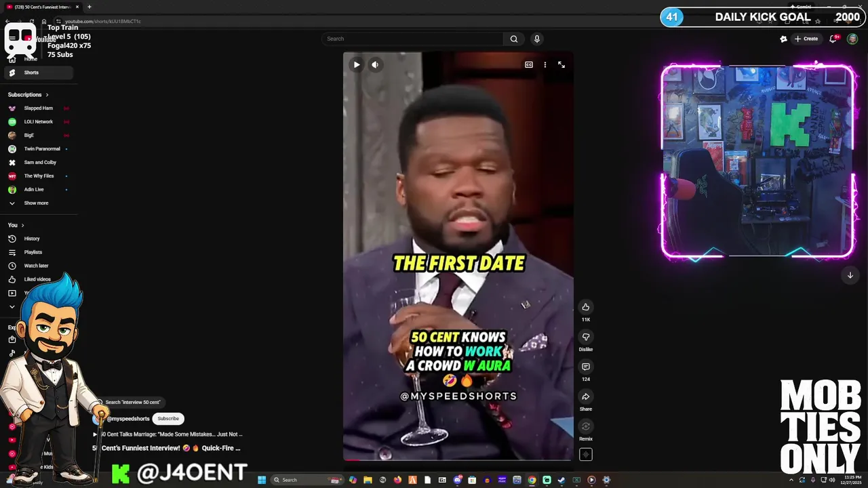Image resolution: width=868 pixels, height=488 pixels.
Task: Expand the Subscriptions section header
Action: [28, 95]
